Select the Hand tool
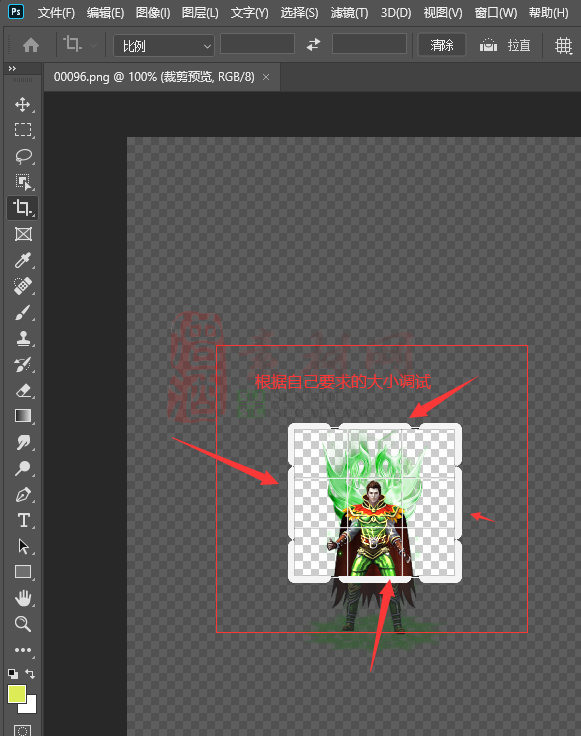The width and height of the screenshot is (581, 736). [23, 598]
